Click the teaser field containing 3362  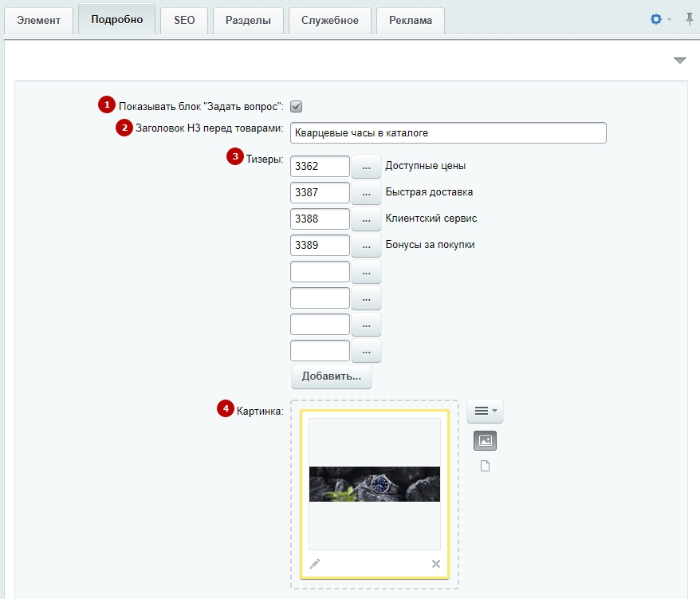[320, 166]
